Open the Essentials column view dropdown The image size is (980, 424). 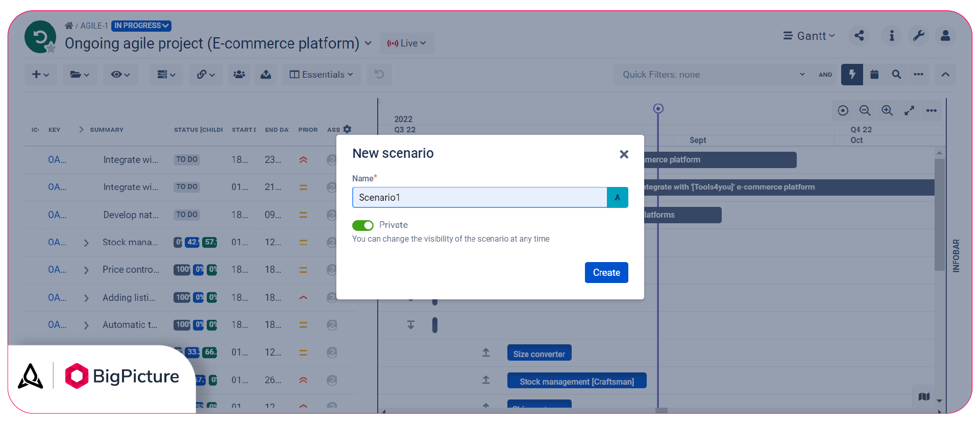coord(322,75)
